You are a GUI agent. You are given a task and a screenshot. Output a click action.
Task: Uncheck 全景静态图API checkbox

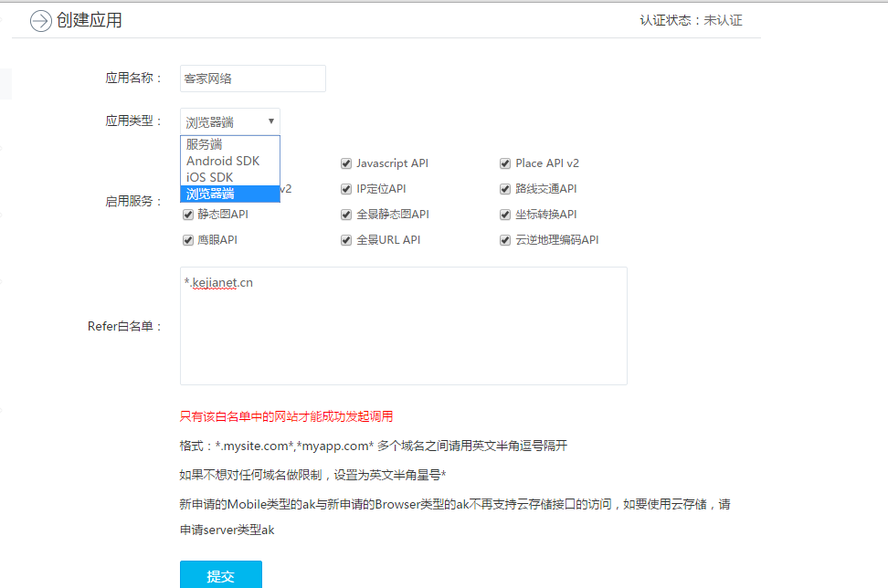coord(346,215)
